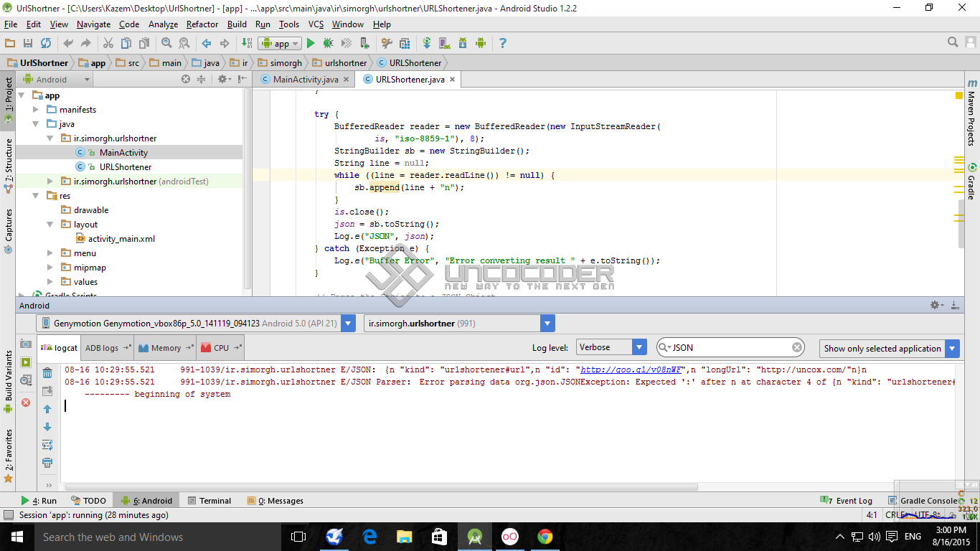Click the red terminate application icon
The image size is (980, 551).
click(x=26, y=402)
